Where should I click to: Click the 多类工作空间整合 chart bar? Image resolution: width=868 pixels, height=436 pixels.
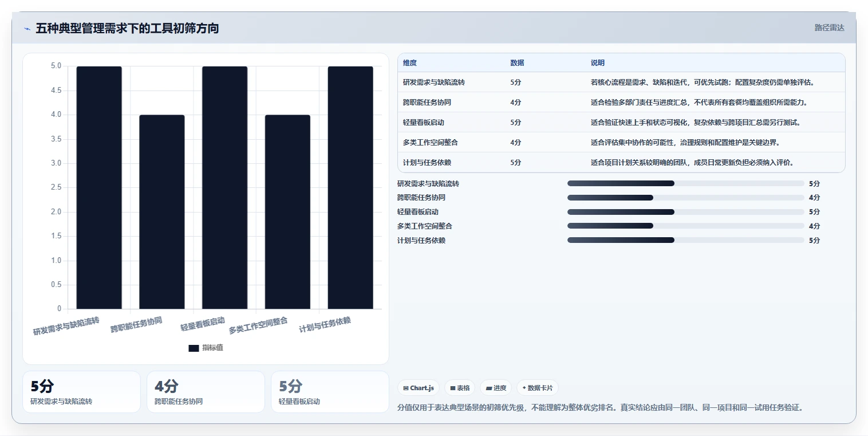coord(287,212)
